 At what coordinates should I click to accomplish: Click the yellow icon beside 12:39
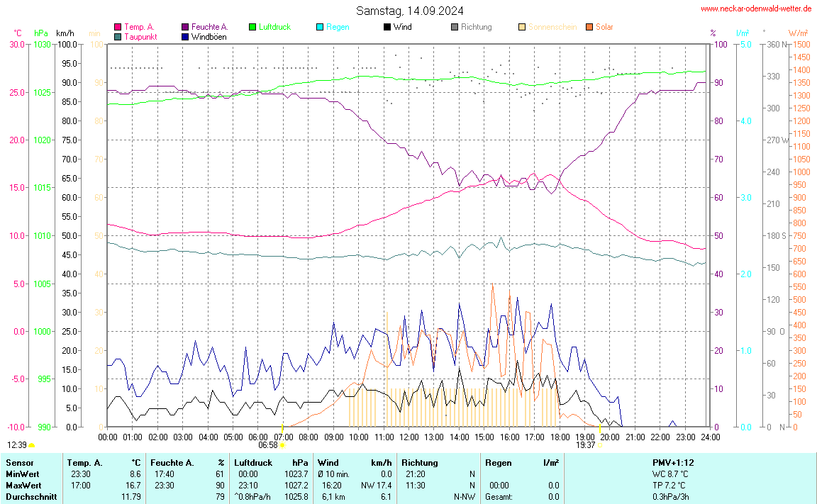pos(32,446)
